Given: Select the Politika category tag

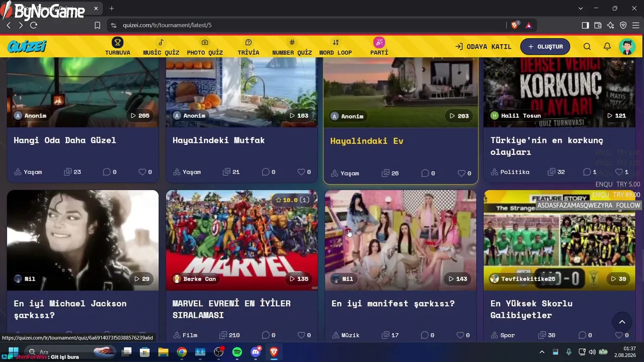Looking at the screenshot, I should 510,172.
